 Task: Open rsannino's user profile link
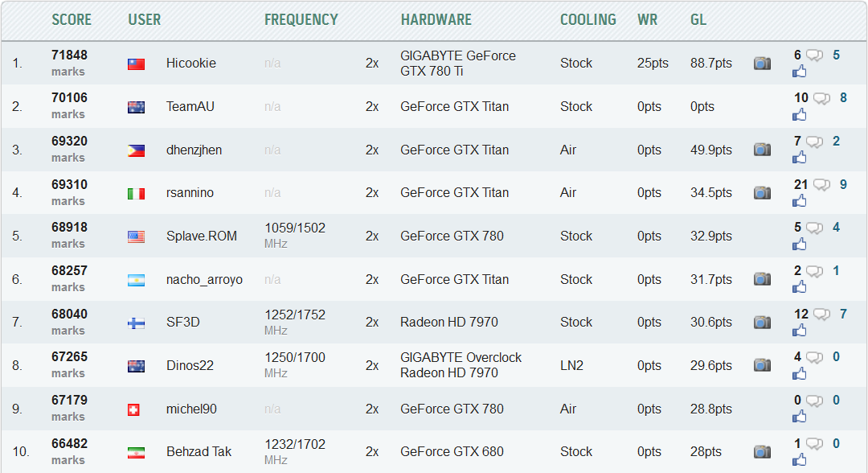click(x=190, y=193)
